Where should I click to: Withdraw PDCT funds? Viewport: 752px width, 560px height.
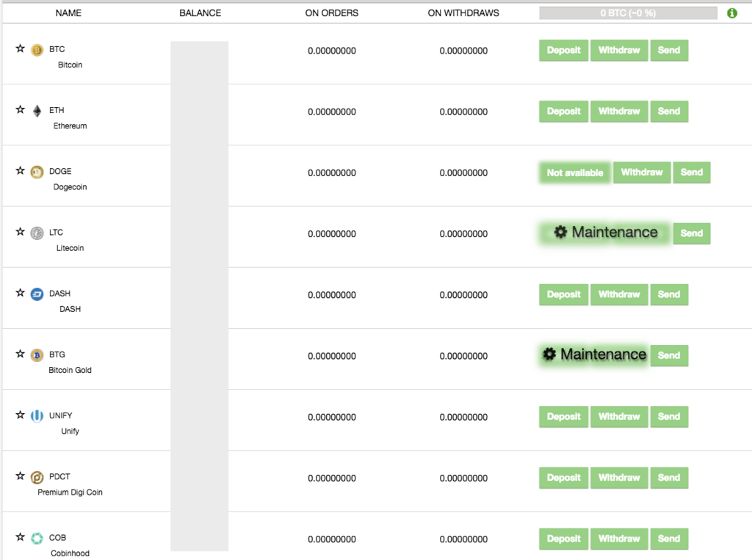[619, 478]
